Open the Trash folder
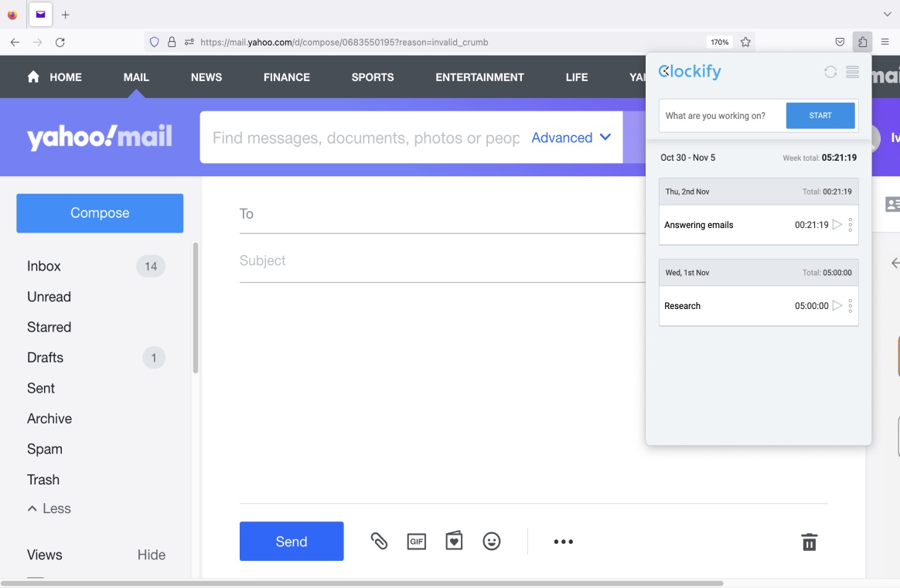Screen dimensions: 900x588 (43, 480)
